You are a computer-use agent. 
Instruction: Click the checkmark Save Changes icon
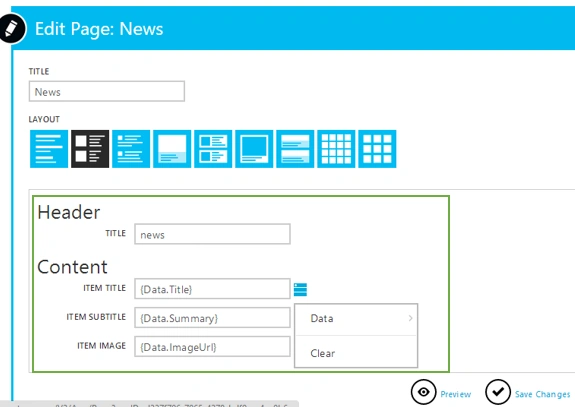498,392
